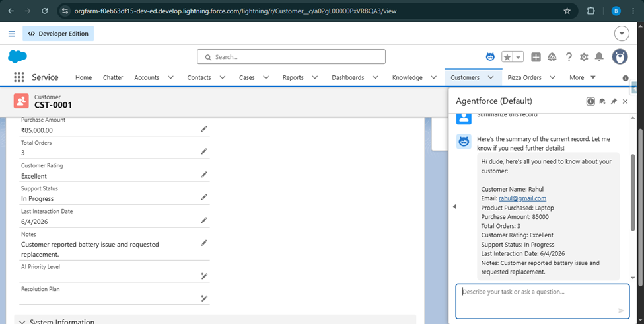This screenshot has width=644, height=324.
Task: Open the Cases tab
Action: [247, 77]
